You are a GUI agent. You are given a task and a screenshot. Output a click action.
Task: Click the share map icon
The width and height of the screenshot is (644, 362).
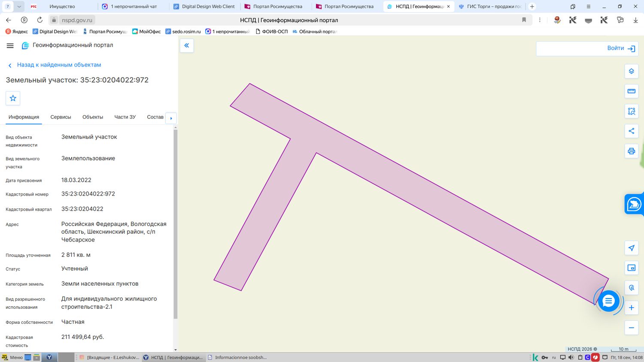631,131
